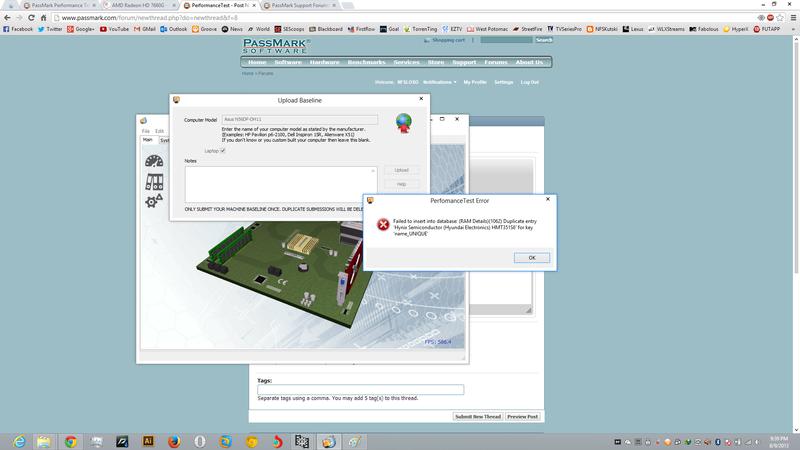Viewport: 800px width, 450px height.
Task: Click the browser back arrow
Action: 7,18
